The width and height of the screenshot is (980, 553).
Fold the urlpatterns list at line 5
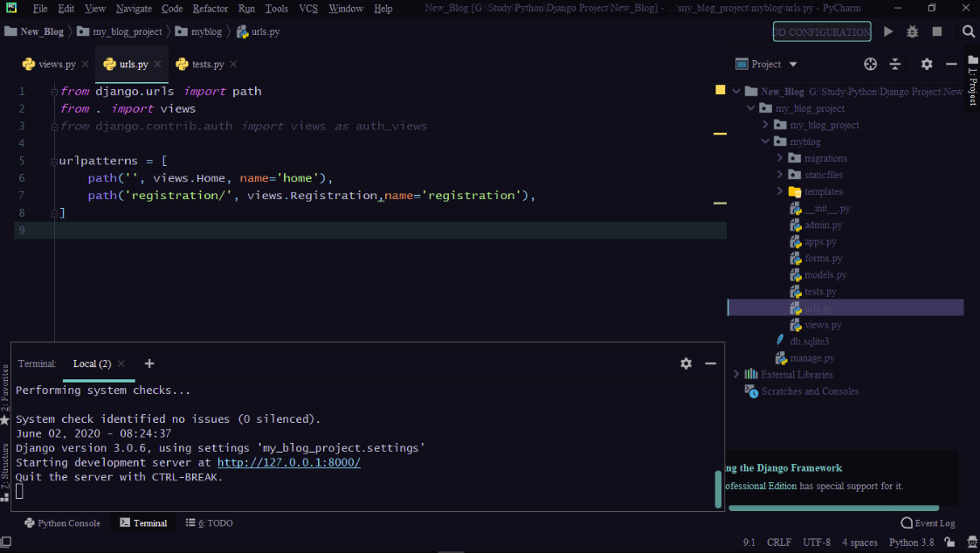point(54,162)
